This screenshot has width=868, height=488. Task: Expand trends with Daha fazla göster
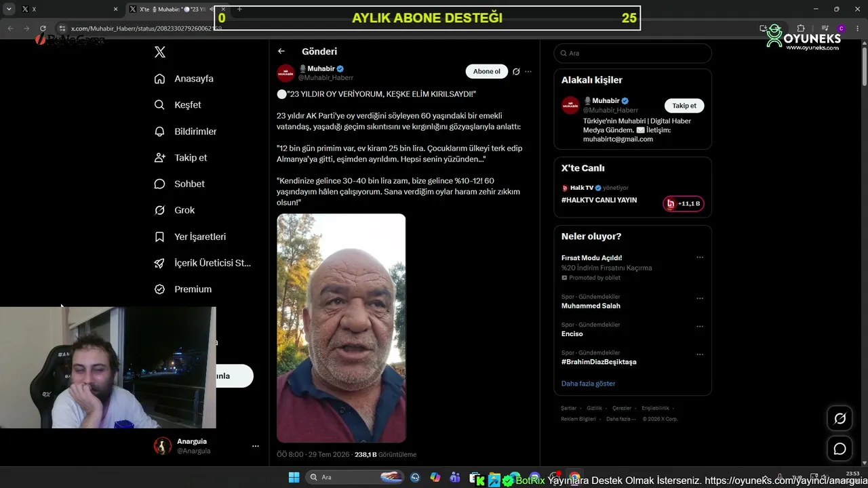(589, 384)
